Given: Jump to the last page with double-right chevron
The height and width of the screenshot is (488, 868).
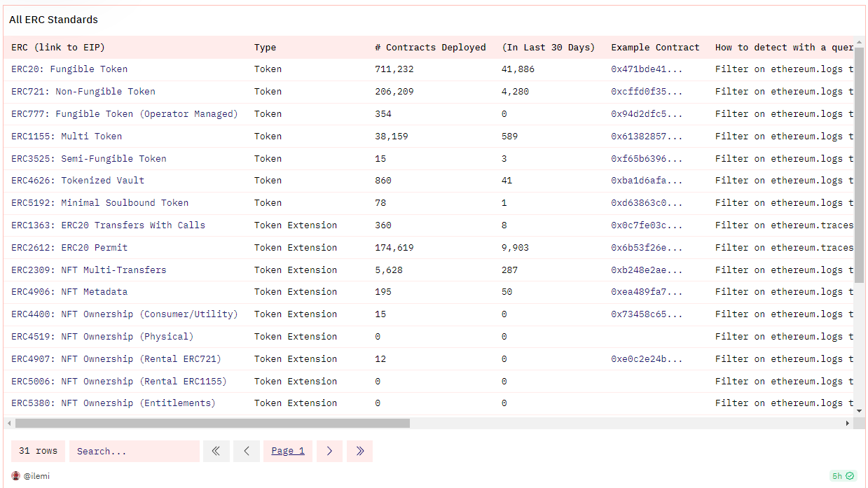Looking at the screenshot, I should point(359,451).
